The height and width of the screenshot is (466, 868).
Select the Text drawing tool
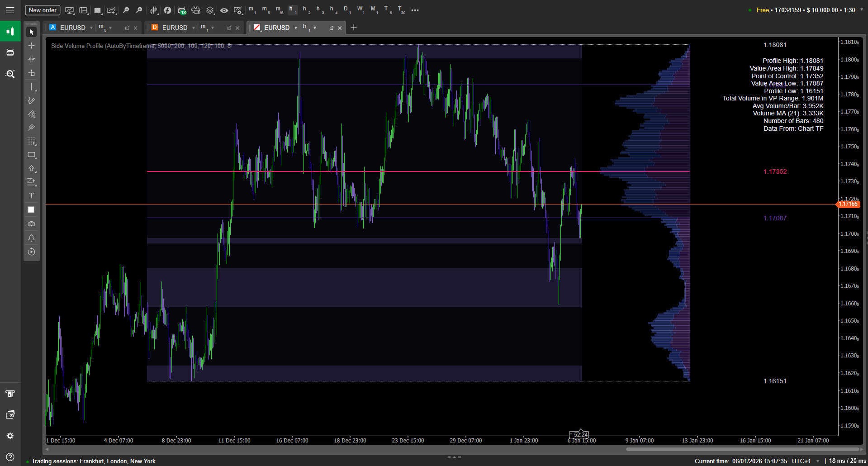(x=31, y=195)
